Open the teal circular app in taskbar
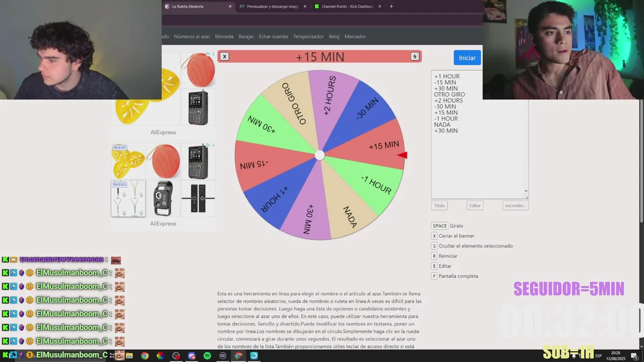The image size is (644, 362). pos(254,356)
